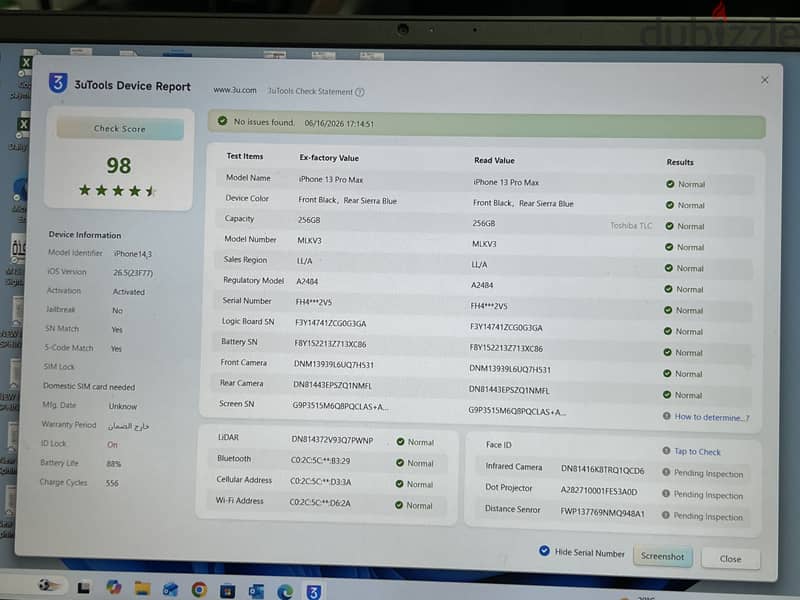This screenshot has width=800, height=600.
Task: Click the Read Value column header
Action: (494, 160)
